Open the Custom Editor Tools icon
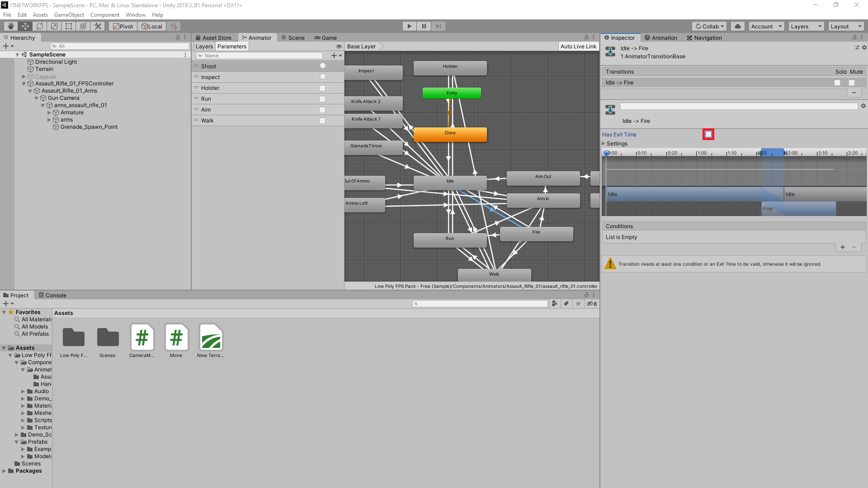Screen dimensions: 868x488 click(x=98, y=26)
